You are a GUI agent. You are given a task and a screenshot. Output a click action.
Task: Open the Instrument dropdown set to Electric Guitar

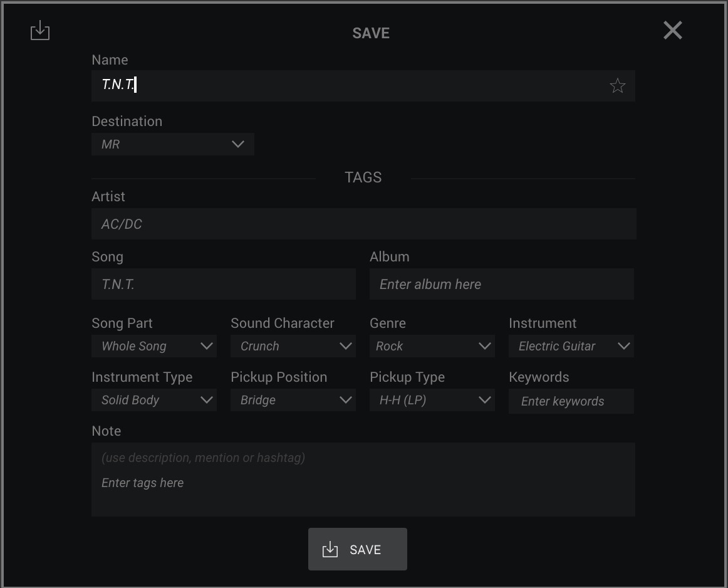pos(571,346)
